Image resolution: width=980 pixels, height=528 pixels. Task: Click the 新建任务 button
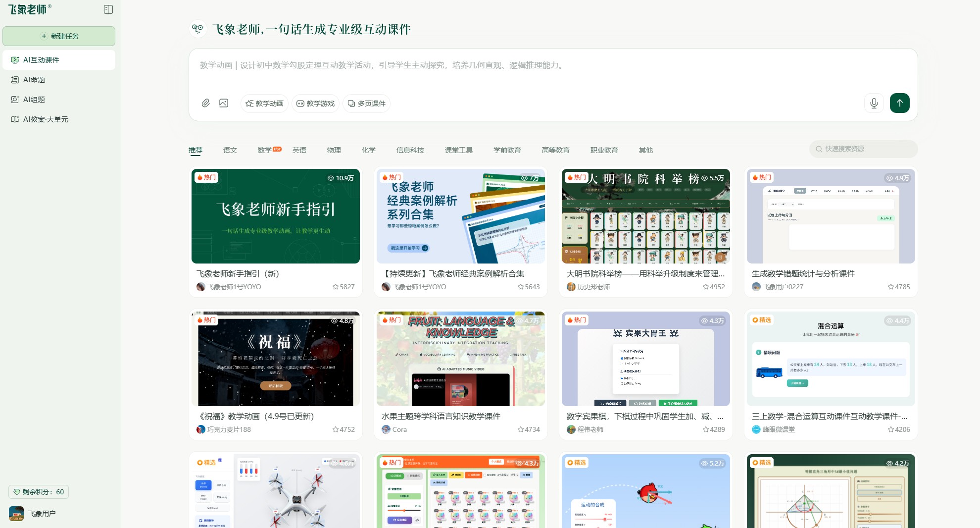[59, 36]
